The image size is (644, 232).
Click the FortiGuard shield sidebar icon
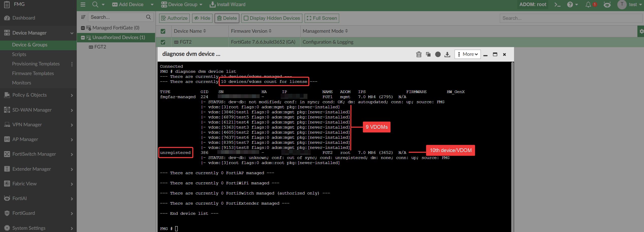[x=7, y=213]
